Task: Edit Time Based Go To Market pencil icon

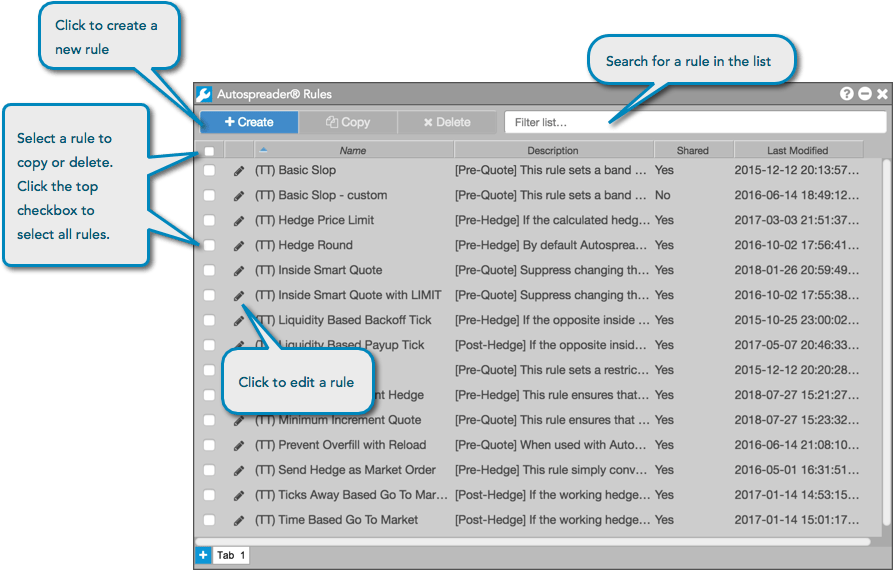Action: coord(239,521)
